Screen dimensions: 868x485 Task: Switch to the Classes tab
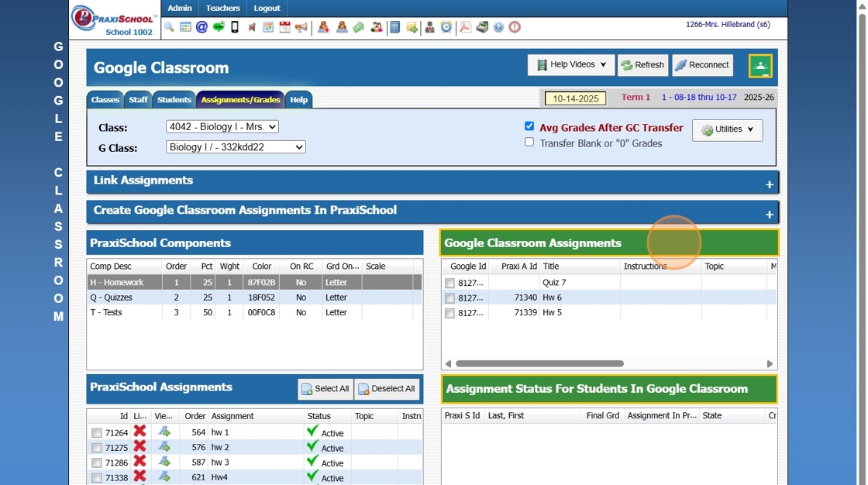[x=105, y=100]
